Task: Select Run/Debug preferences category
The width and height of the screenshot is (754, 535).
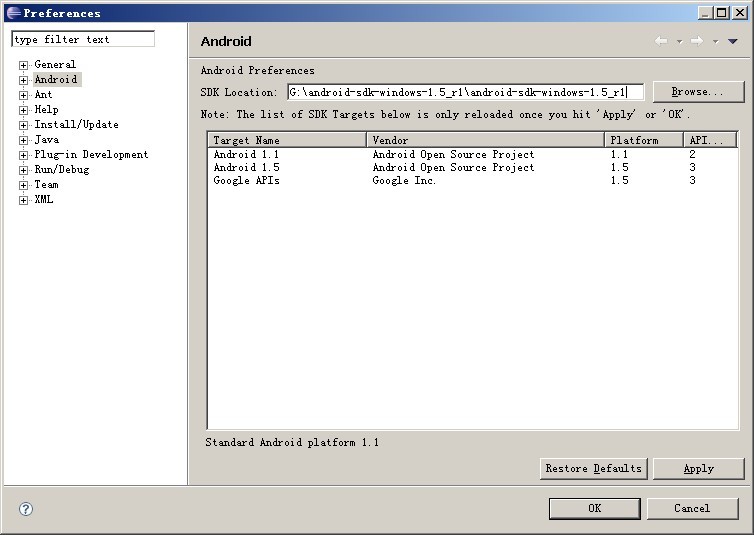Action: [x=62, y=170]
